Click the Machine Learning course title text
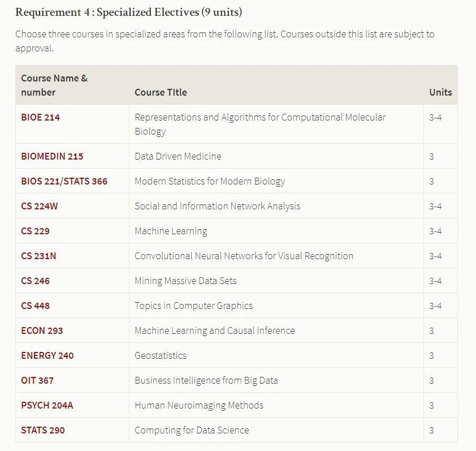Screen dimensions: 476x451 (171, 231)
